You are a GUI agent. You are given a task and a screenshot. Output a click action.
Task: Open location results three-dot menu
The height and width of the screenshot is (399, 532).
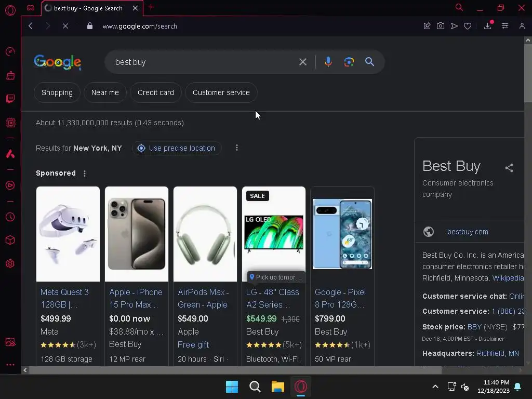[237, 148]
